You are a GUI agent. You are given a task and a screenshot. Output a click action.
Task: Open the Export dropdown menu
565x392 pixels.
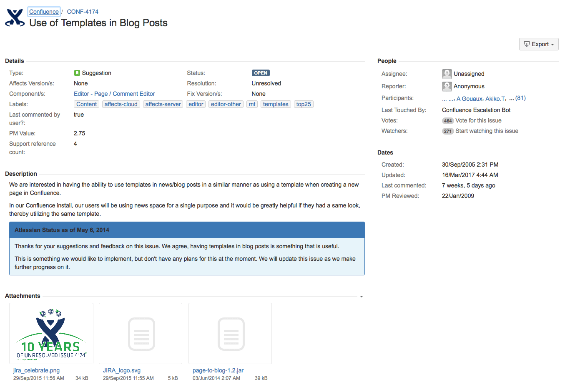tap(538, 44)
